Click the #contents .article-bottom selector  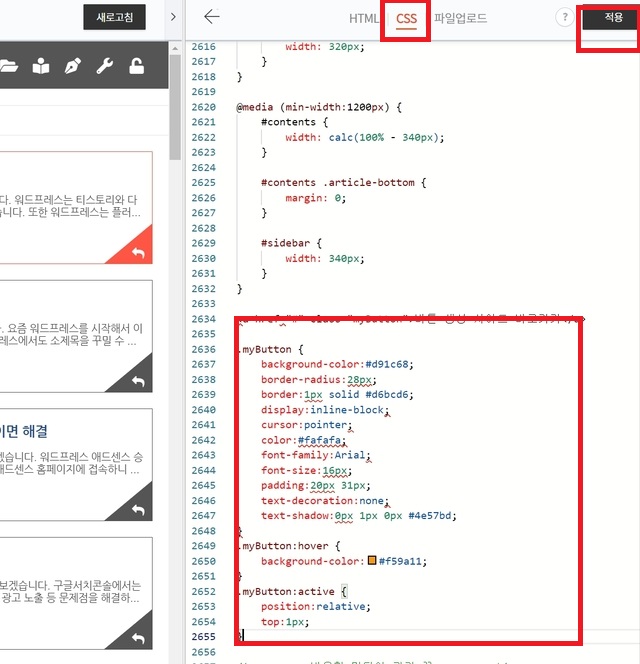pyautogui.click(x=344, y=183)
